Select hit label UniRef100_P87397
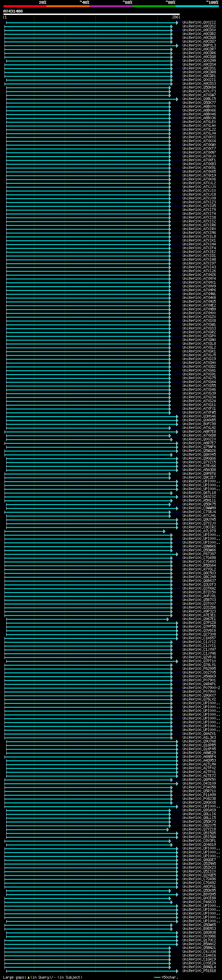Viewport: 222px width, 980px height. tap(199, 554)
